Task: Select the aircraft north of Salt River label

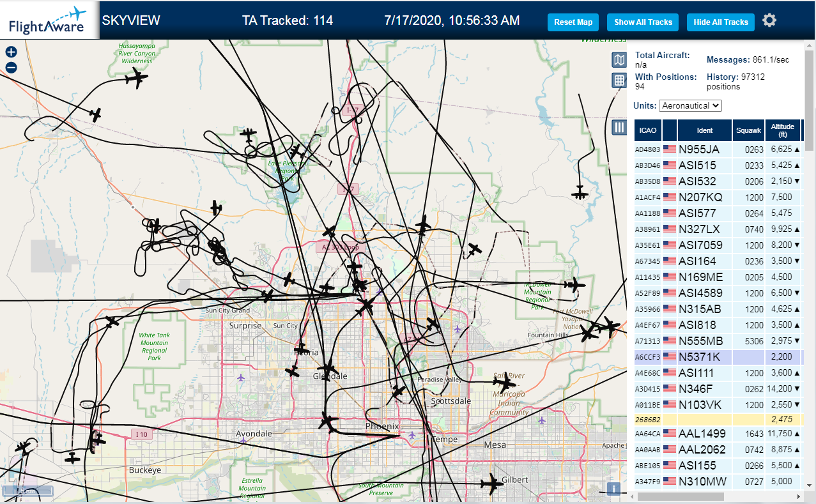Action: coord(504,384)
